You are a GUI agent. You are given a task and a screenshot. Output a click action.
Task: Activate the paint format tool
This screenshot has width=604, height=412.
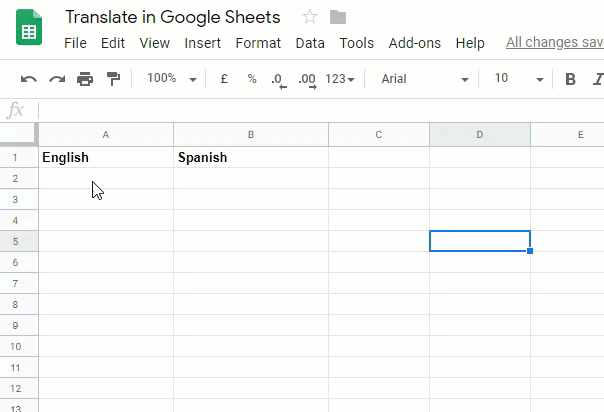[x=113, y=79]
